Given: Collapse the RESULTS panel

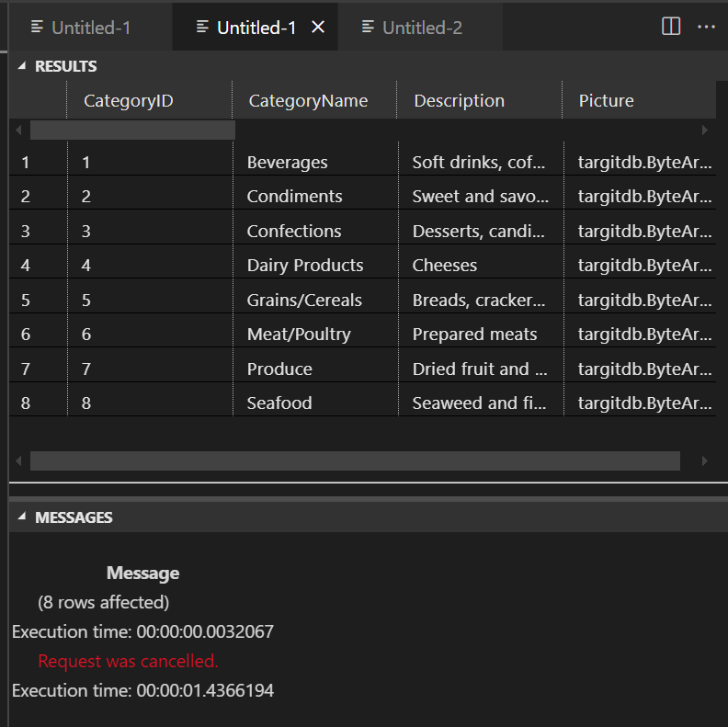Looking at the screenshot, I should pyautogui.click(x=22, y=66).
